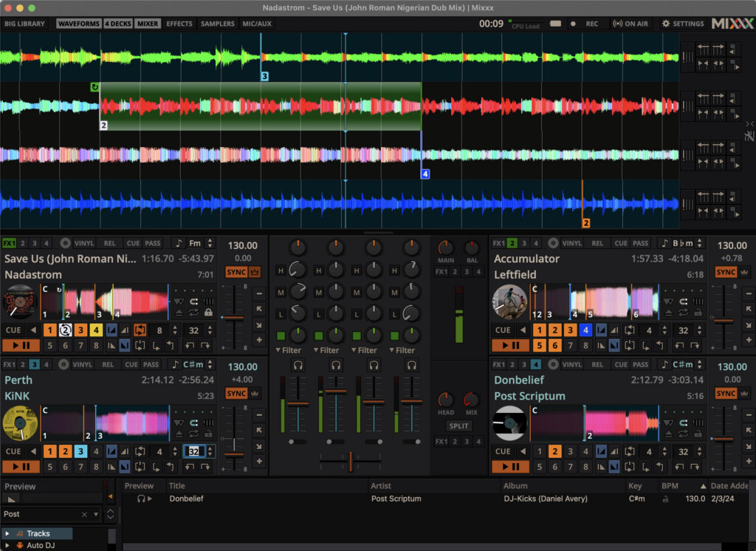This screenshot has height=551, width=756.
Task: Adjust loop size 8 stepper on Save Us deck
Action: 175,330
